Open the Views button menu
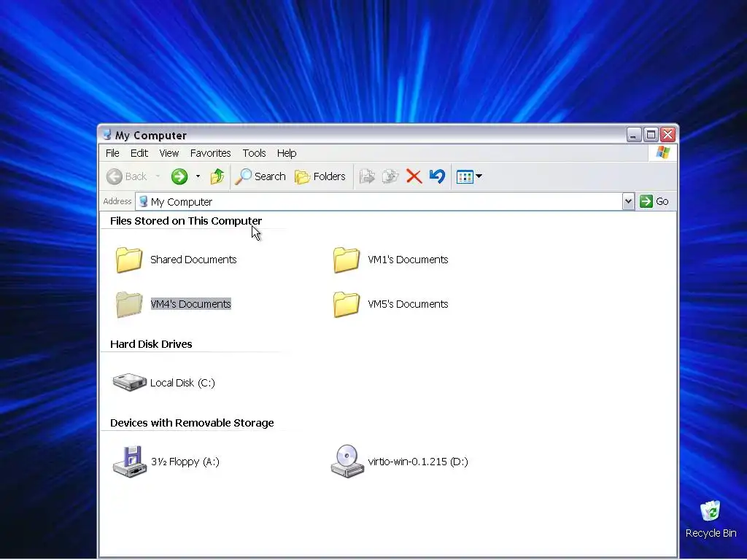 (x=469, y=176)
